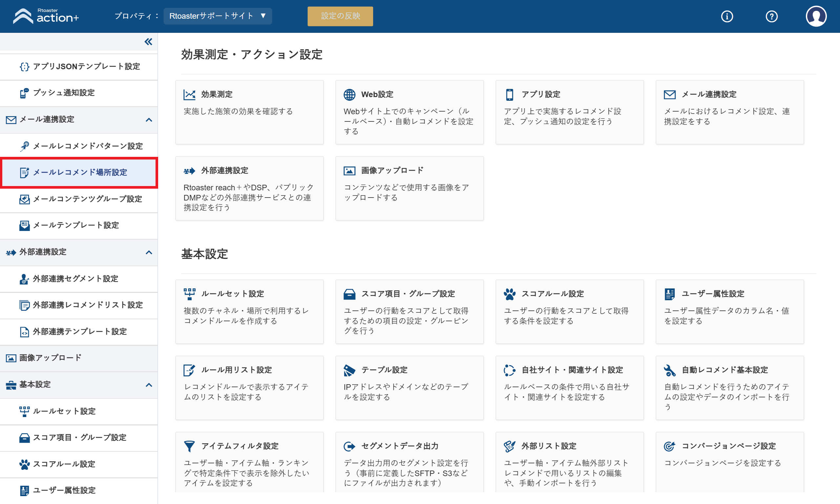
Task: Select メールレコメンド場所設定 in sidebar
Action: pos(79,173)
